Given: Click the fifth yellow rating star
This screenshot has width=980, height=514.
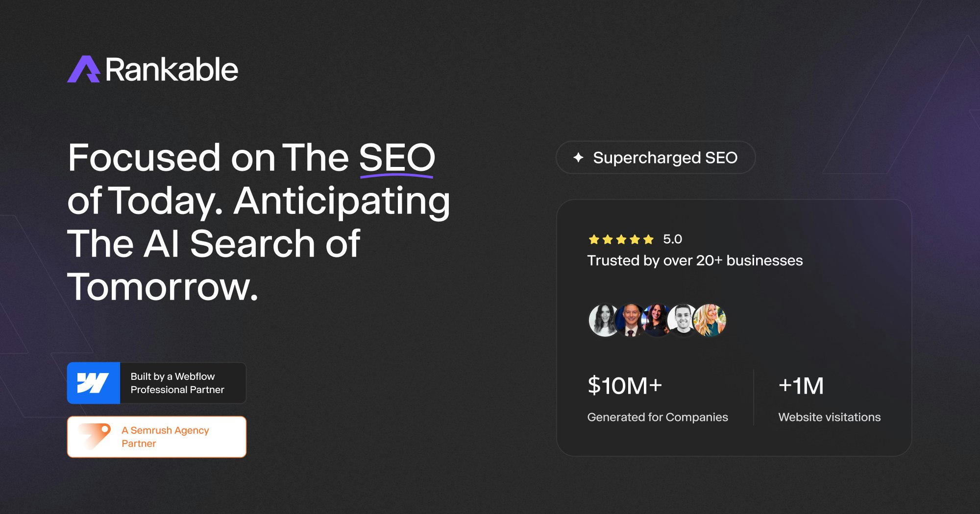Looking at the screenshot, I should tap(648, 239).
